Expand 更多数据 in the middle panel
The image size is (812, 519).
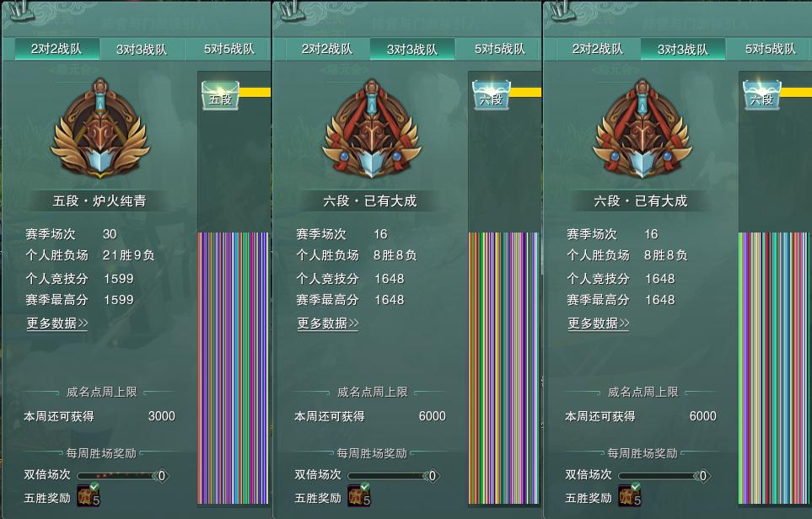(x=328, y=324)
